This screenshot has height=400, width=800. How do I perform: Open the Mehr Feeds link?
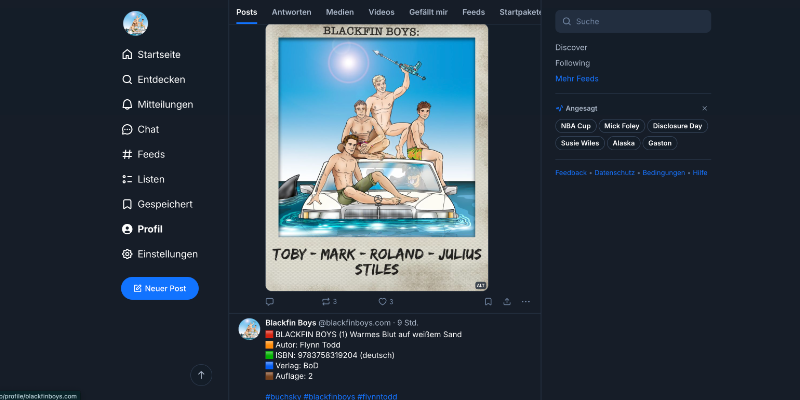[576, 78]
